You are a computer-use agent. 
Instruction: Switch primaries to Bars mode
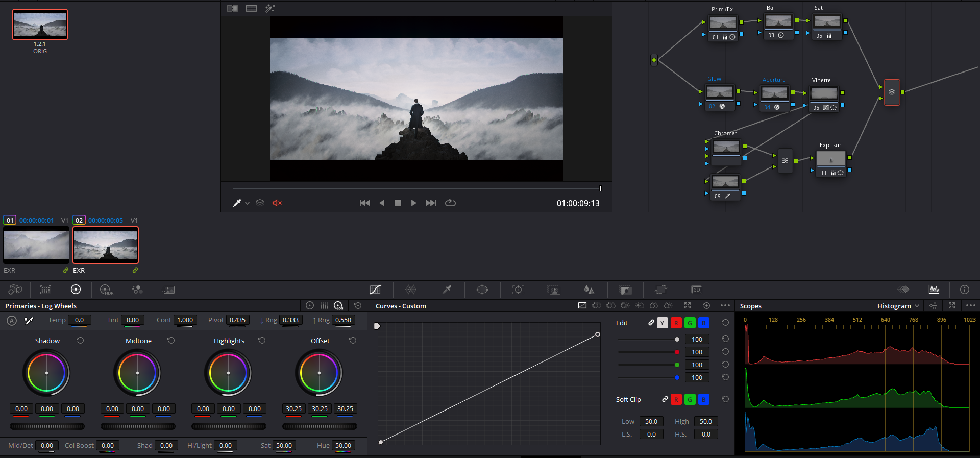click(x=324, y=305)
